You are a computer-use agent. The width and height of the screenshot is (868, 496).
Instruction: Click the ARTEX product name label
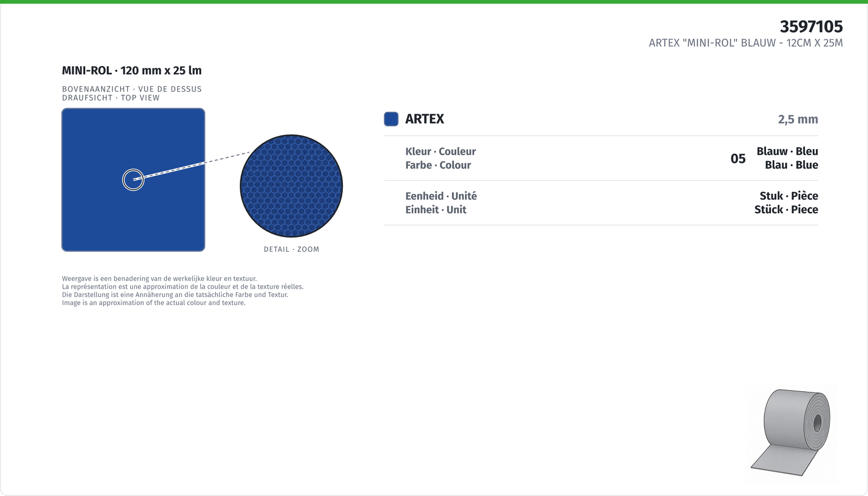tap(425, 119)
